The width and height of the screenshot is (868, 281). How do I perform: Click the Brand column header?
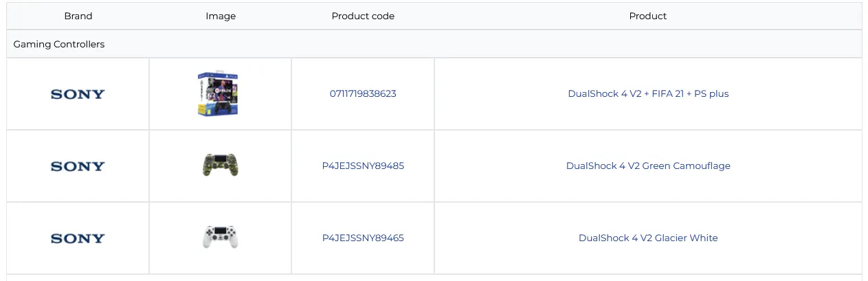(78, 16)
